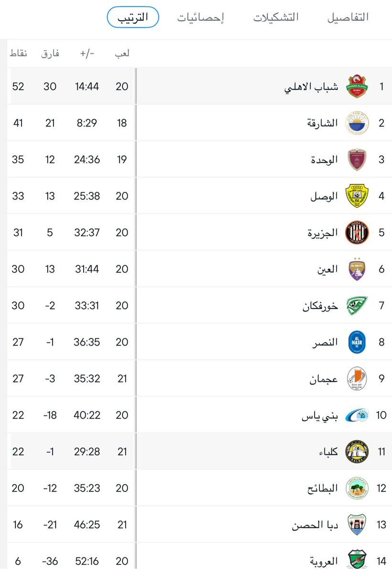Open the Al Bataeh tree logo
This screenshot has height=573, width=392.
(357, 488)
